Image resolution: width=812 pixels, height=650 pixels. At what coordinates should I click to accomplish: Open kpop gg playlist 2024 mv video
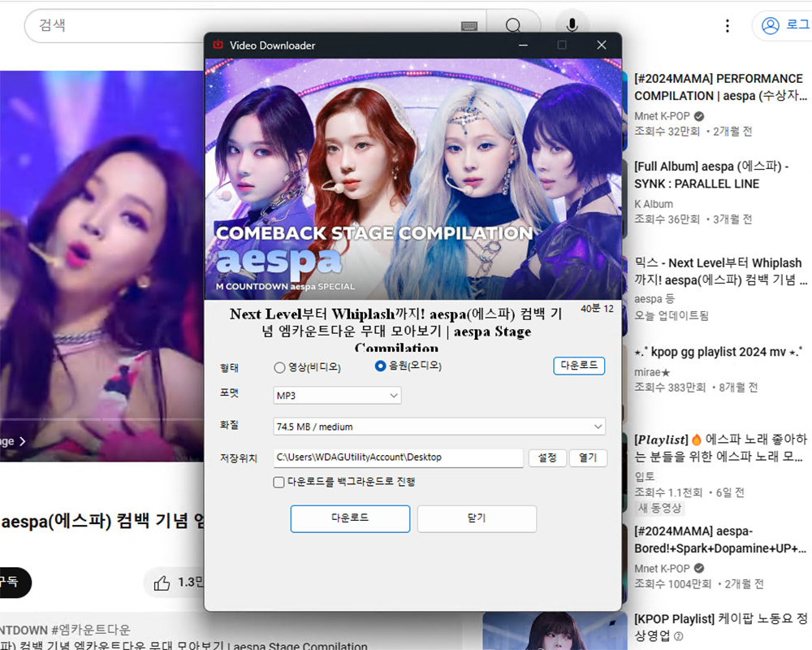(719, 352)
